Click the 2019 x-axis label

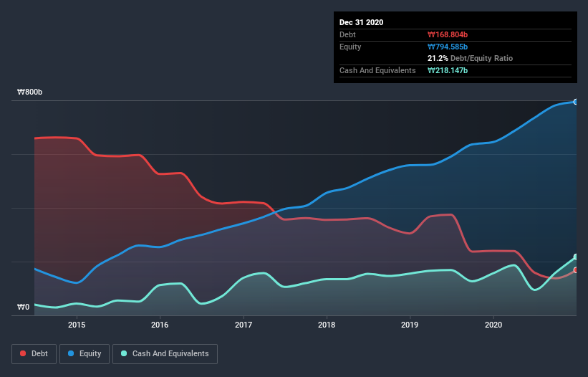point(410,325)
